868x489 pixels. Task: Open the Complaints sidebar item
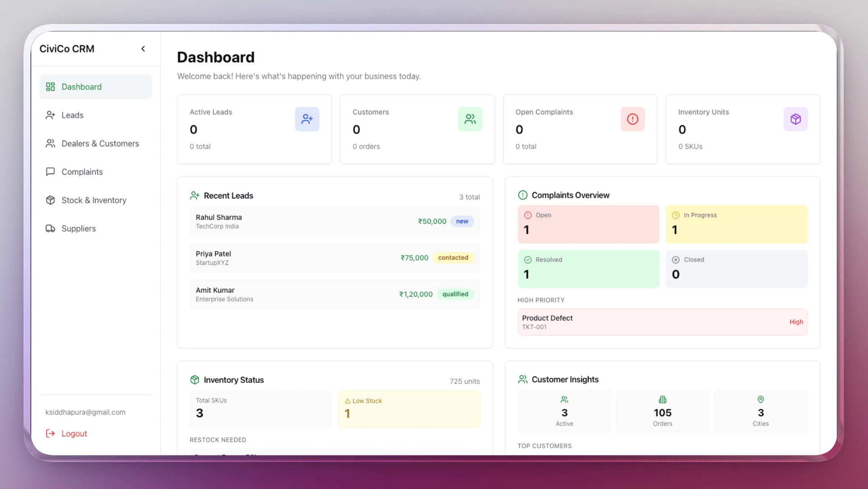(x=82, y=172)
